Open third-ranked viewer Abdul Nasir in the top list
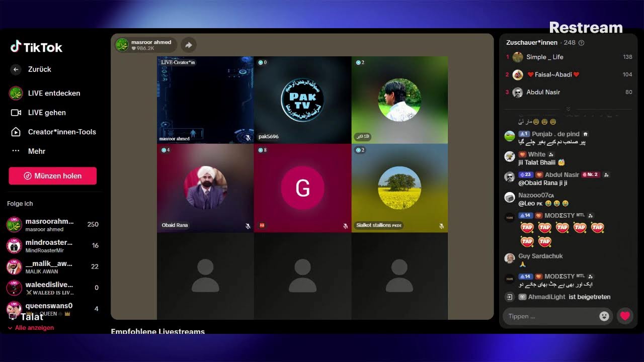 tap(569, 93)
